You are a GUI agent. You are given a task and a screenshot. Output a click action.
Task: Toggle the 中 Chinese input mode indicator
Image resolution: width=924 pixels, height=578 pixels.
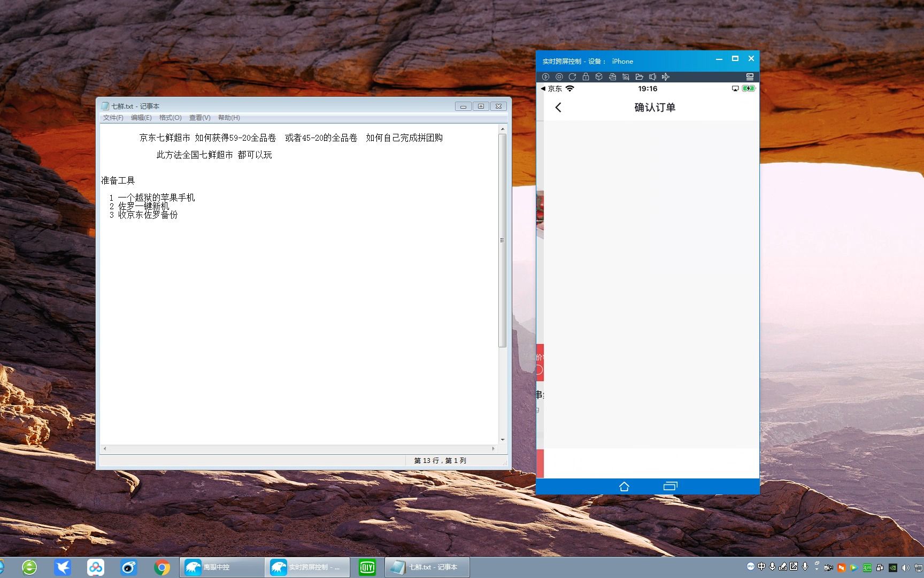tap(761, 566)
